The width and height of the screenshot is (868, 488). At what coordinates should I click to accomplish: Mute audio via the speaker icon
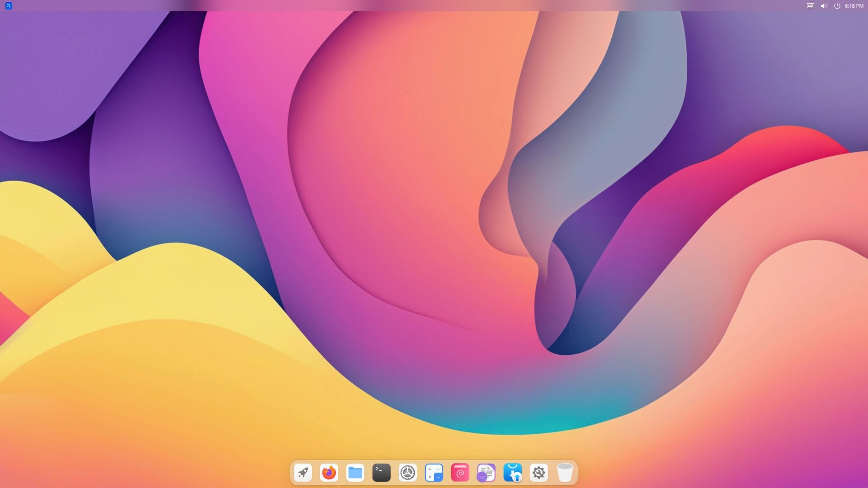pos(824,6)
